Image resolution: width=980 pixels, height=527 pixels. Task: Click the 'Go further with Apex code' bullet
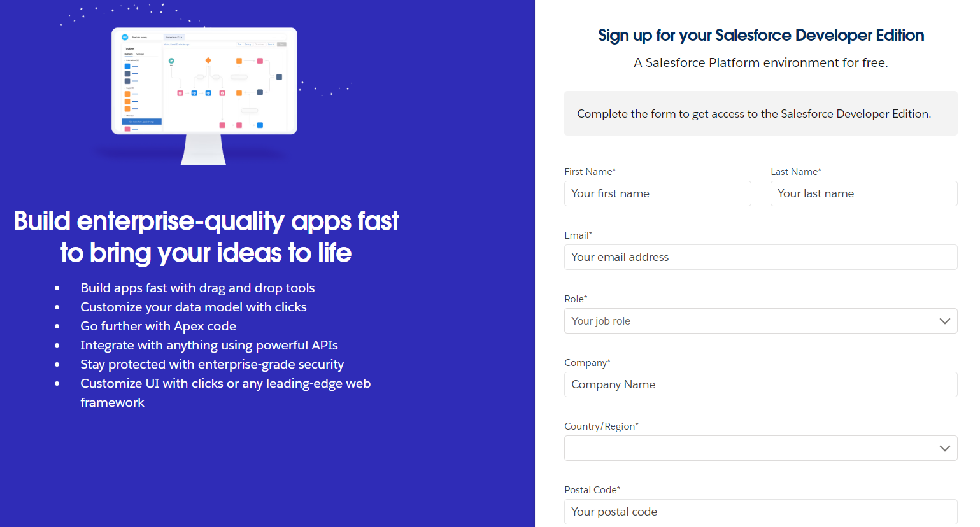158,326
